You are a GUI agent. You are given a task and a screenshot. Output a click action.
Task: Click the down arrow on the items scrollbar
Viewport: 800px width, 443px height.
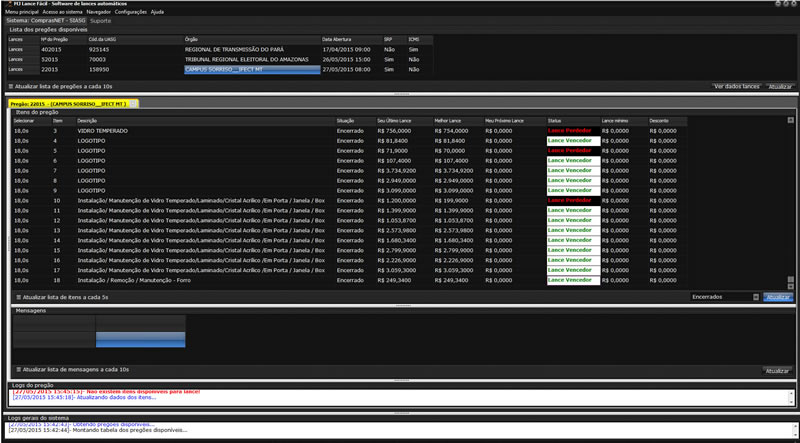(790, 285)
